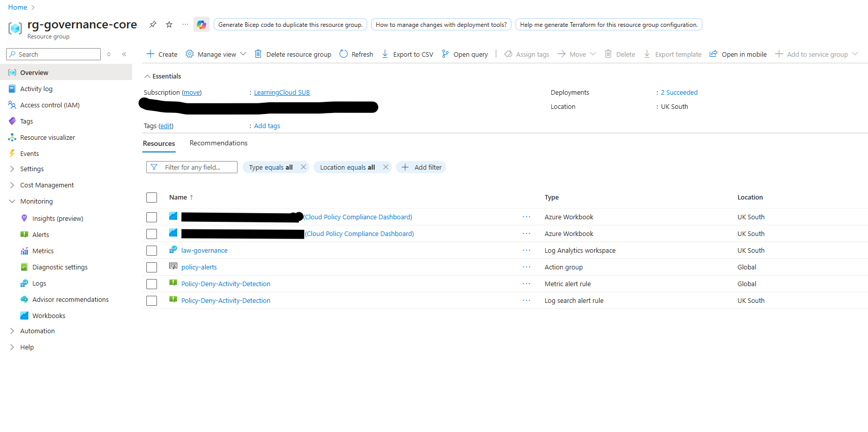Open ellipsis menu for law-governance row
The image size is (868, 432).
click(x=527, y=250)
